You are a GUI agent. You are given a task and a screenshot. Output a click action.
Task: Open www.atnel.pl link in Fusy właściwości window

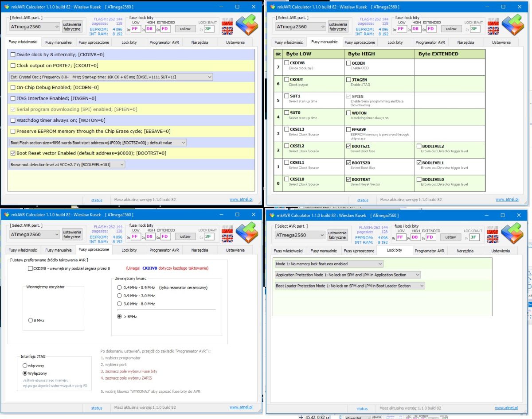pyautogui.click(x=241, y=199)
